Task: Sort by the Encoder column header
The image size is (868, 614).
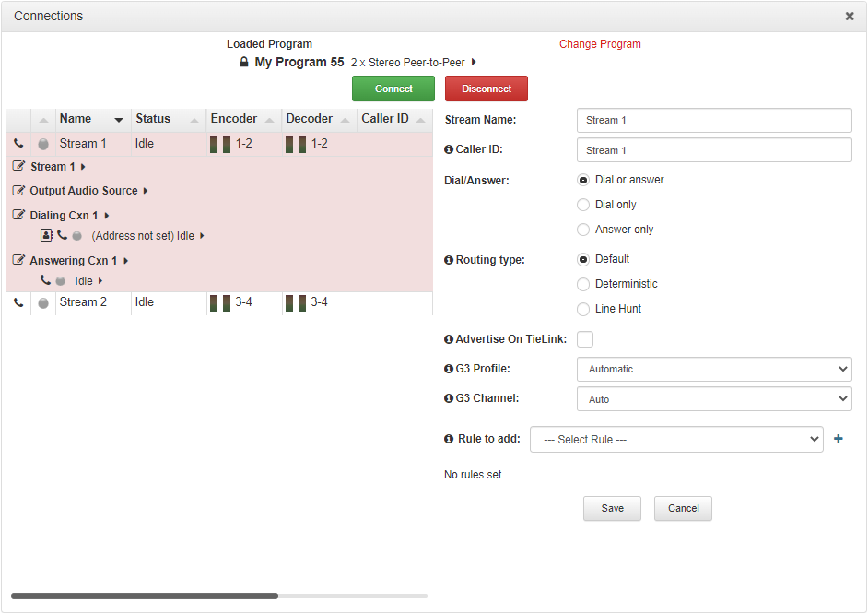Action: 242,119
